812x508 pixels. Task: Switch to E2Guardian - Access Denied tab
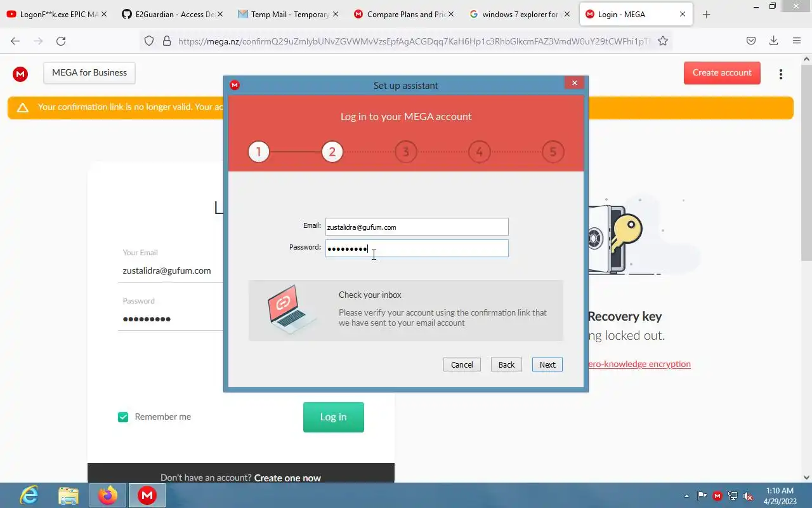(x=172, y=14)
